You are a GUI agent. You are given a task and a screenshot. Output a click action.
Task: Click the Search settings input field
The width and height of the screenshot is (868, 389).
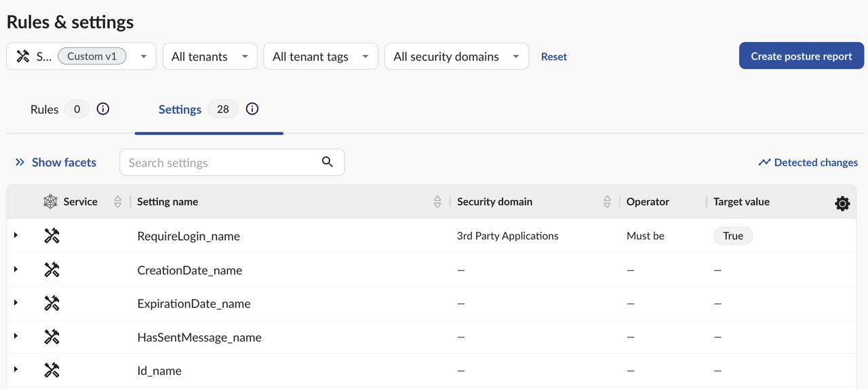(220, 163)
